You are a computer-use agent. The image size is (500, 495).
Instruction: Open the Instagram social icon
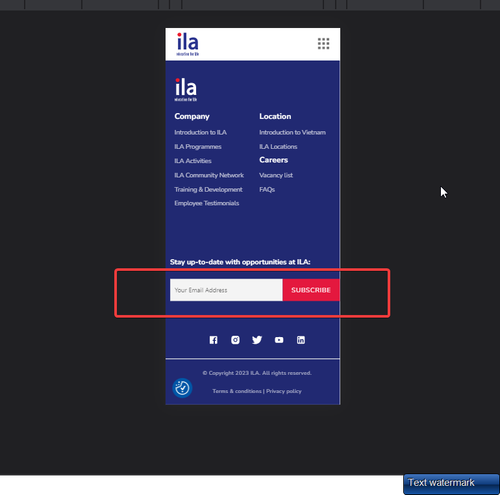click(235, 340)
